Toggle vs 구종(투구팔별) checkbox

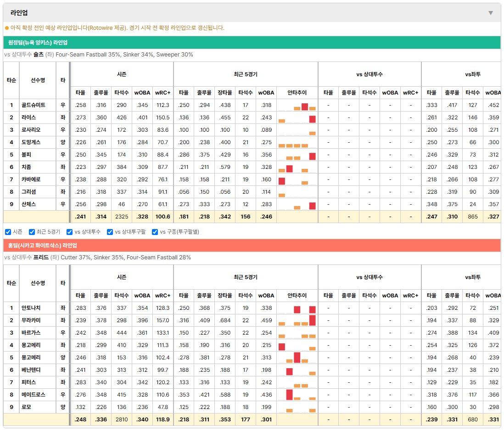tap(155, 232)
